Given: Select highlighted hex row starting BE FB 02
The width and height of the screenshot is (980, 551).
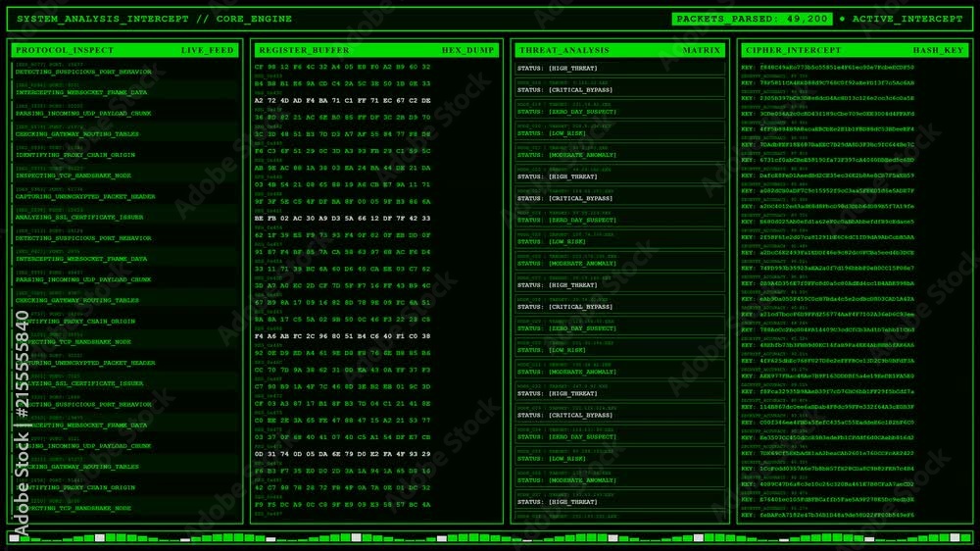Looking at the screenshot, I should click(342, 219).
